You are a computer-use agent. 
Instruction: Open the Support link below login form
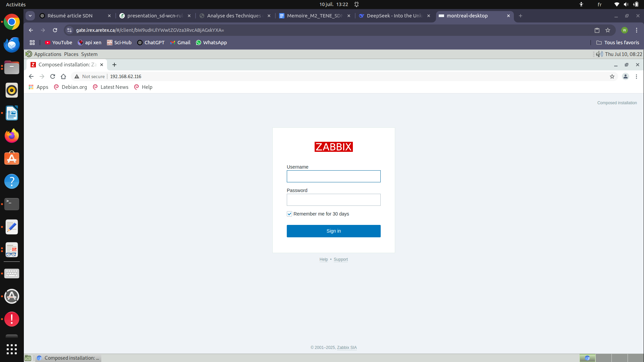(341, 259)
